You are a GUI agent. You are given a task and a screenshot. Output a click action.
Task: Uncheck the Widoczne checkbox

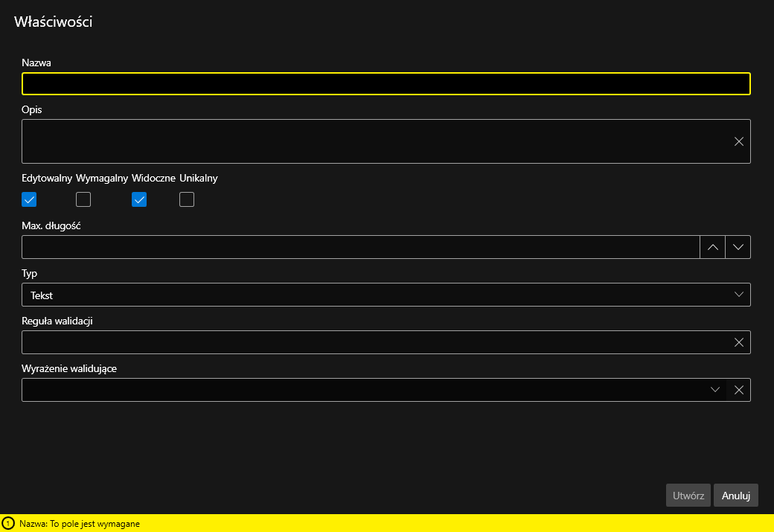139,199
